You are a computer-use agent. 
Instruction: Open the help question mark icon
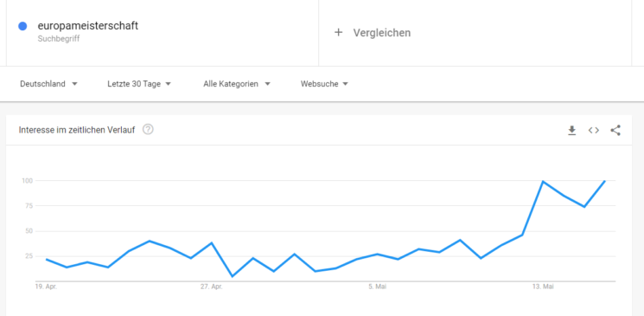[148, 130]
